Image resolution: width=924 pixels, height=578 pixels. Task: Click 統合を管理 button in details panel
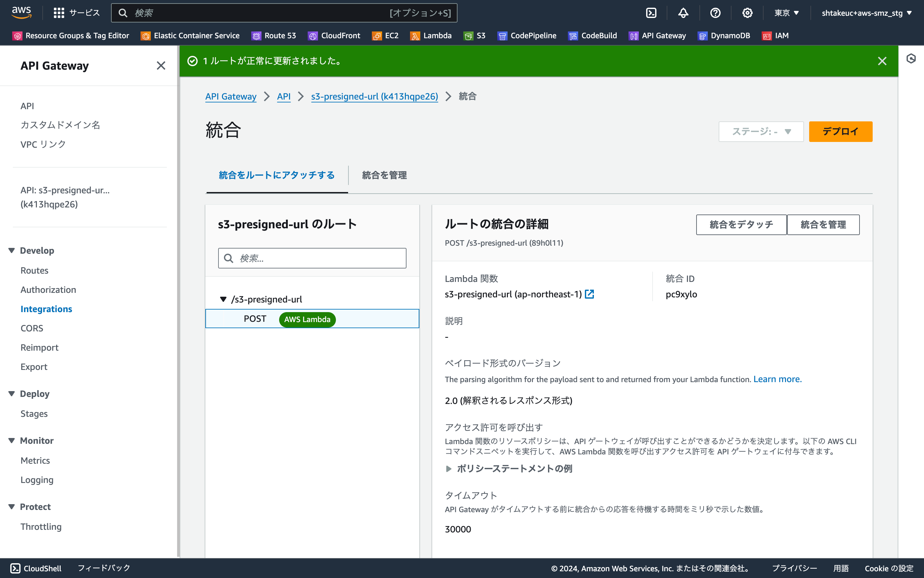(x=823, y=224)
